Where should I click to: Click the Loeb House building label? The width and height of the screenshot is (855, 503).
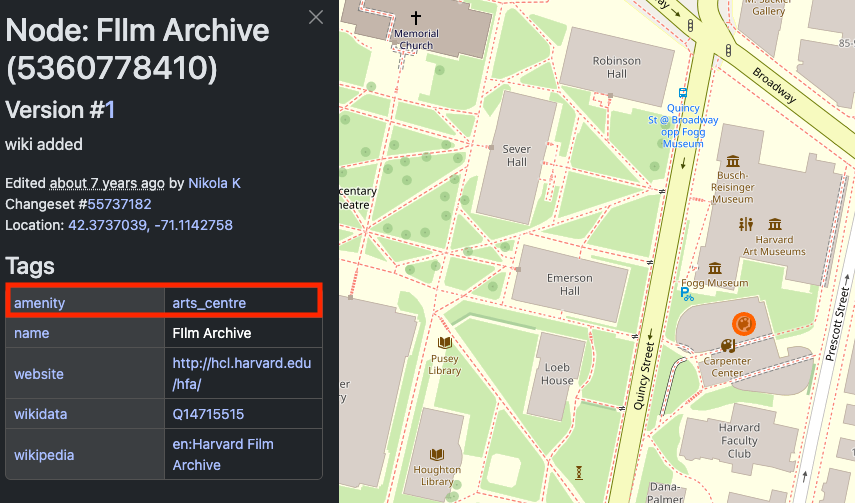coord(557,374)
